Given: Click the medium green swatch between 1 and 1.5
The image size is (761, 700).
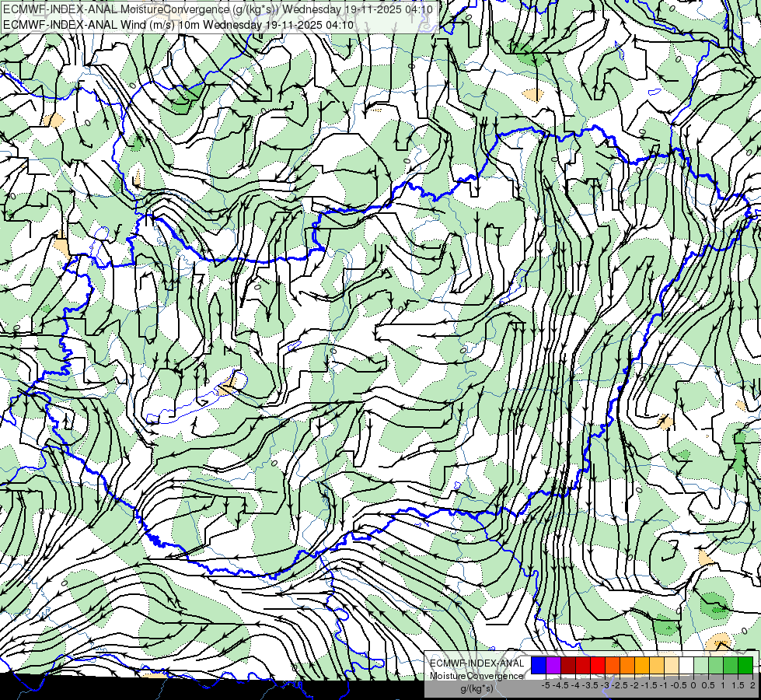Looking at the screenshot, I should (x=731, y=665).
